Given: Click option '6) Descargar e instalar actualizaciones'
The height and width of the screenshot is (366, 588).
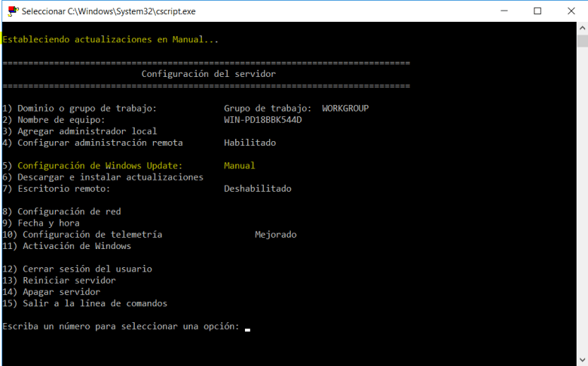Looking at the screenshot, I should click(103, 177).
